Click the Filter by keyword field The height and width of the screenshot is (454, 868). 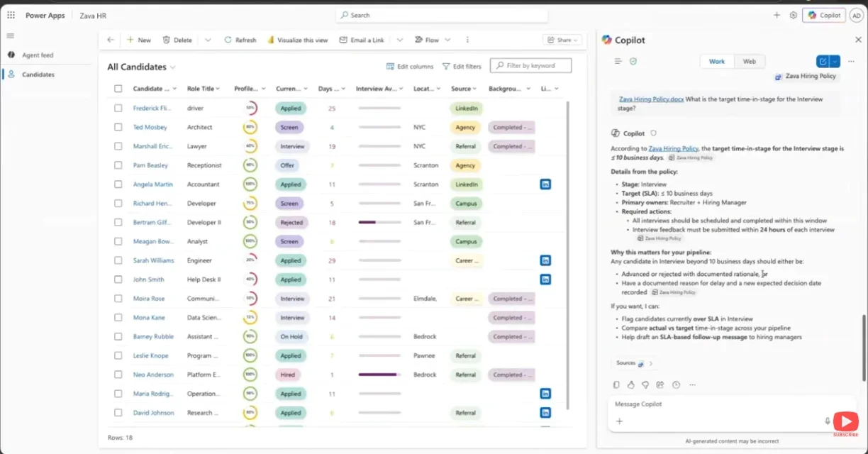[530, 66]
